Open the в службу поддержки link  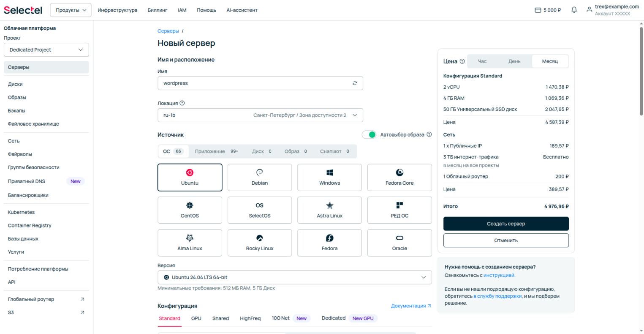497,296
